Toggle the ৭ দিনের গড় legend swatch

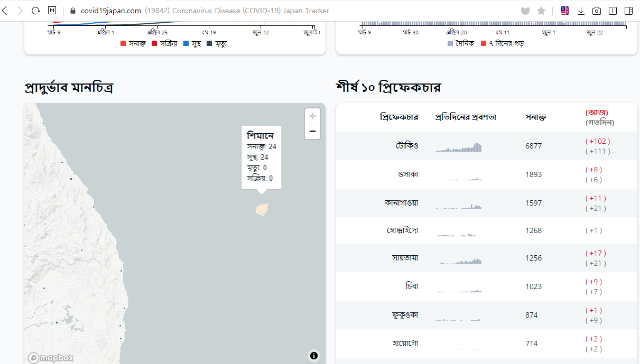tap(484, 44)
